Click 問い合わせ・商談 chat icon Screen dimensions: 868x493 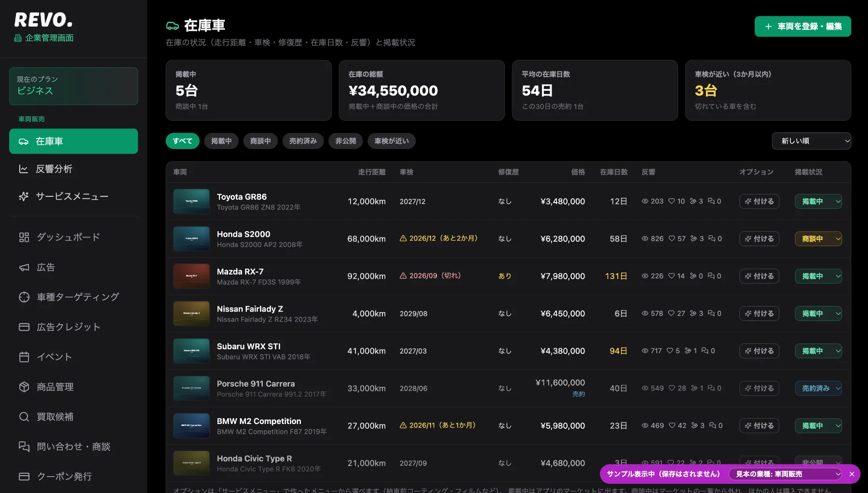coord(24,447)
